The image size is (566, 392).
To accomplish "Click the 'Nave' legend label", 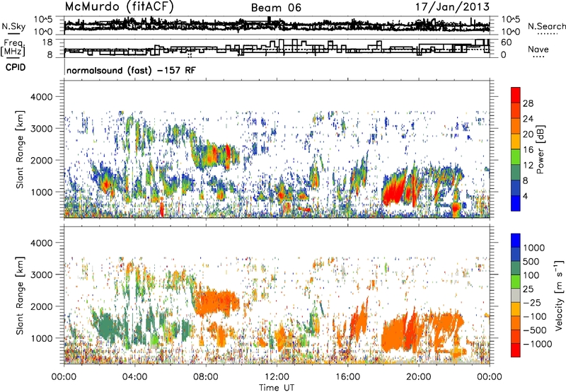I will coord(538,49).
